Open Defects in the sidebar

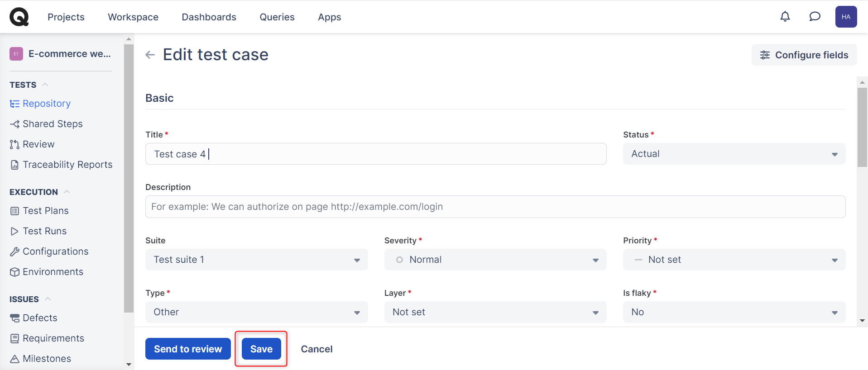[x=40, y=318]
